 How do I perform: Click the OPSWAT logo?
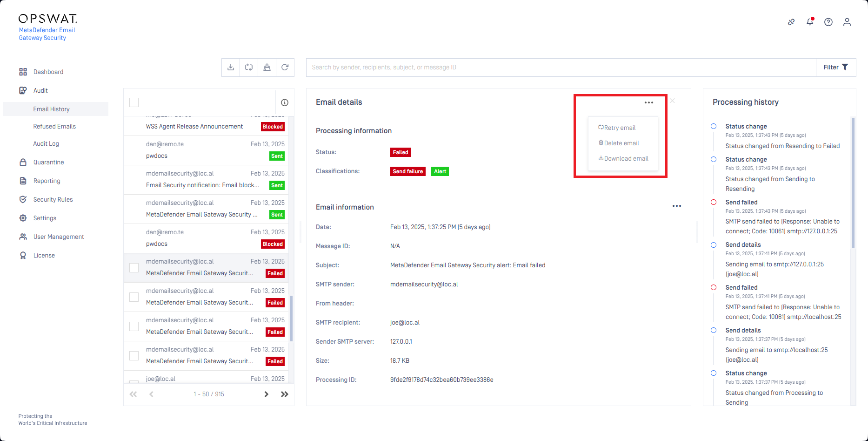pyautogui.click(x=47, y=19)
